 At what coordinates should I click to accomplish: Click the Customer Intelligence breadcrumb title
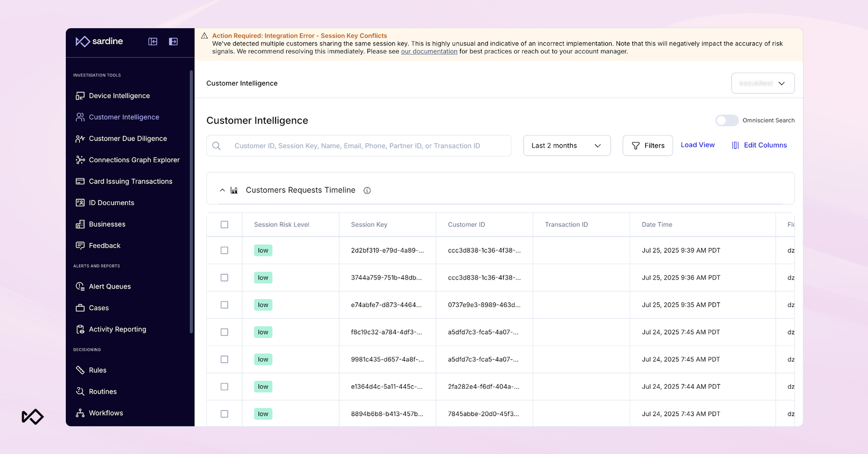[x=242, y=83]
